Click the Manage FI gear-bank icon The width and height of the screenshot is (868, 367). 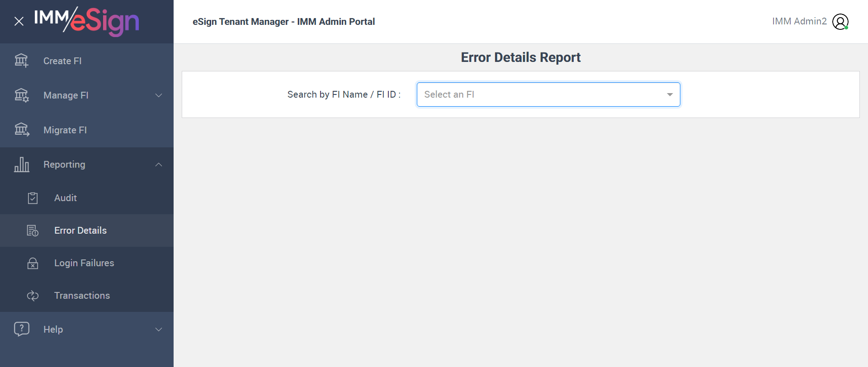[x=21, y=95]
